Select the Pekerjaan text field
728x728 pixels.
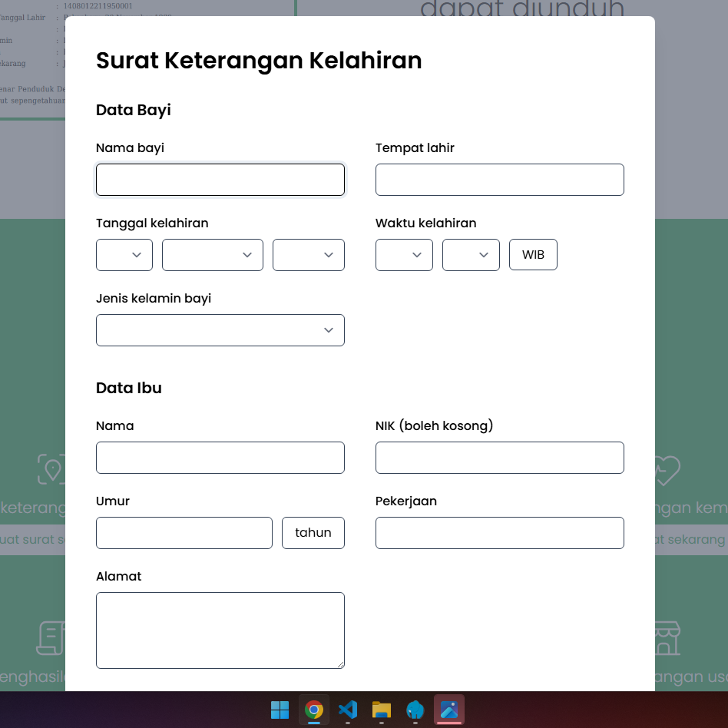[x=500, y=533]
